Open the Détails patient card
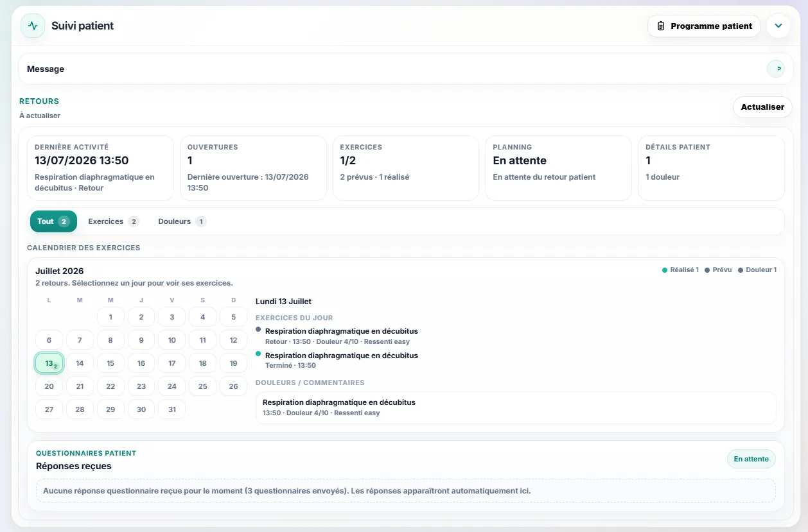This screenshot has width=808, height=532. point(711,168)
